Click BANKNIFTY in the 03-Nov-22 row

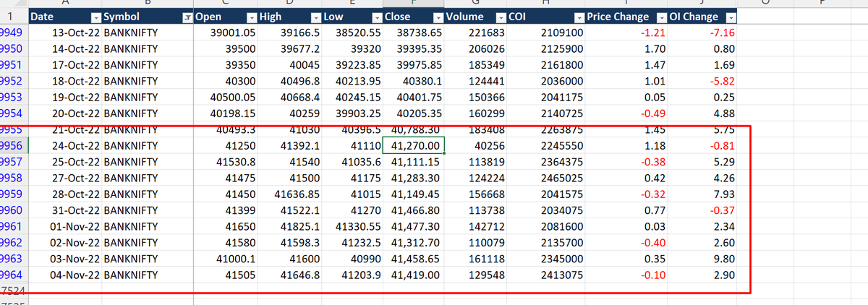coord(131,259)
